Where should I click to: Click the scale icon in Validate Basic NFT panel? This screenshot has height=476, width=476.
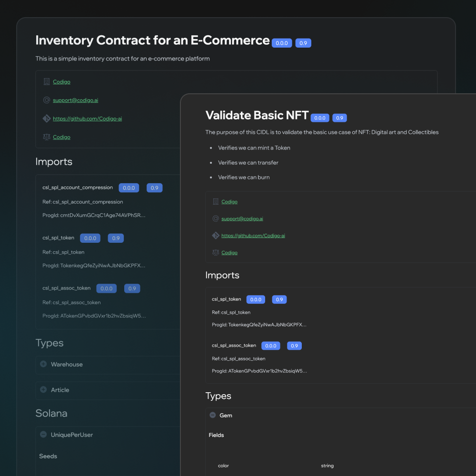pos(216,253)
